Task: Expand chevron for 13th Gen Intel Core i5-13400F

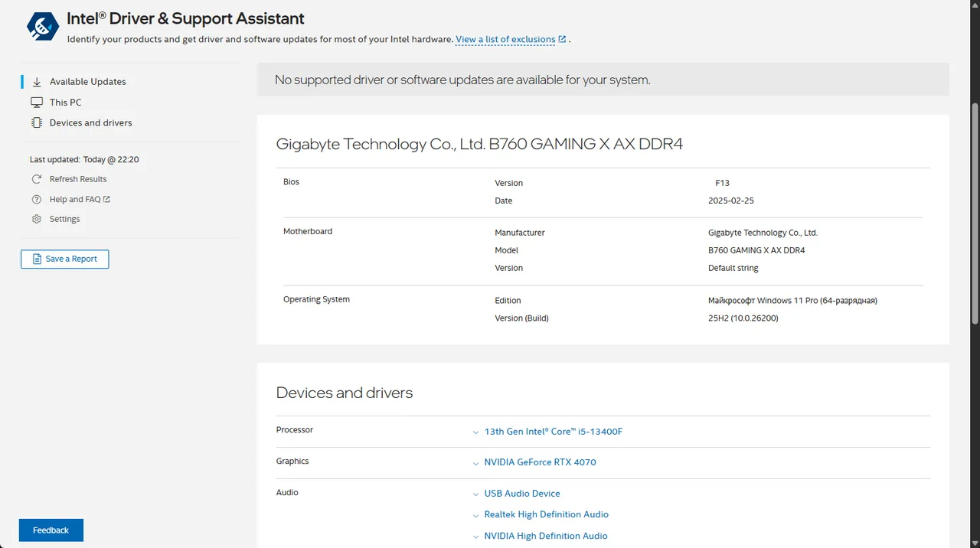Action: point(475,432)
